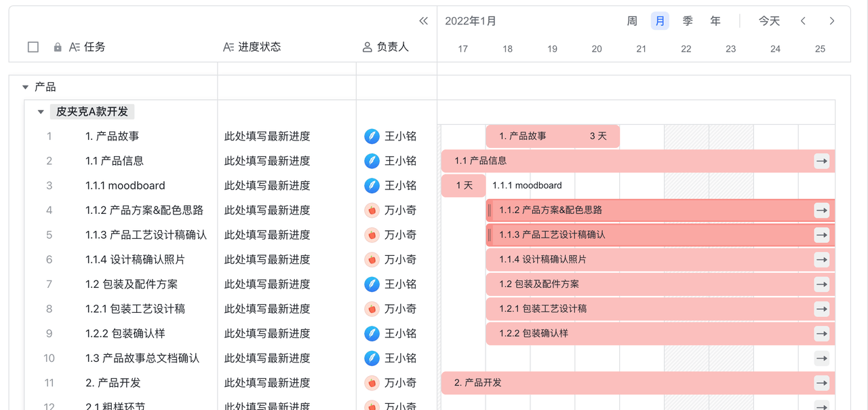Switch timeline to 季 view

[688, 21]
